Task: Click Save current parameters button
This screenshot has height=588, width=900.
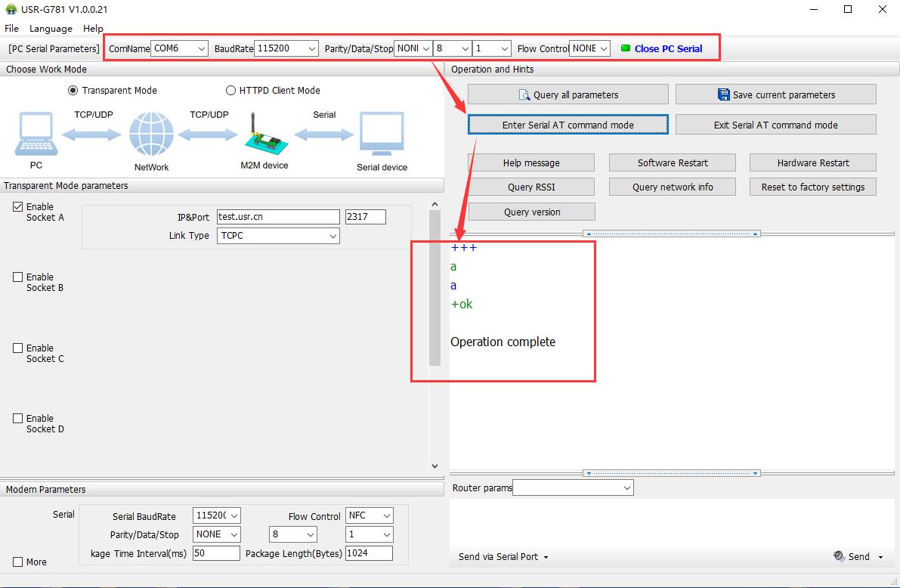Action: click(776, 94)
